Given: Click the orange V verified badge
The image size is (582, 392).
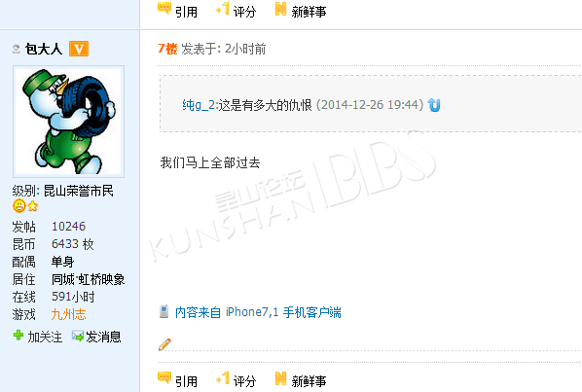Looking at the screenshot, I should (79, 49).
